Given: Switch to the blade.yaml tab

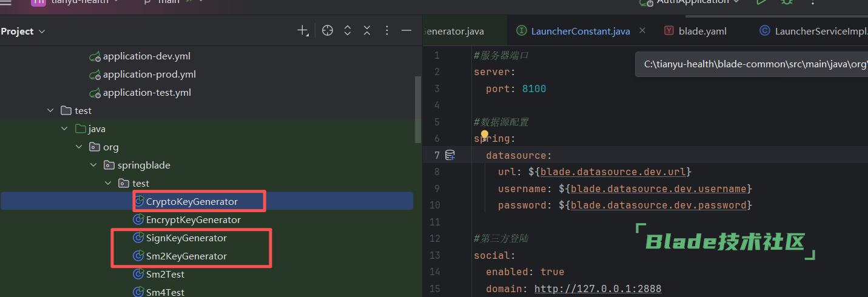Looking at the screenshot, I should coord(702,31).
